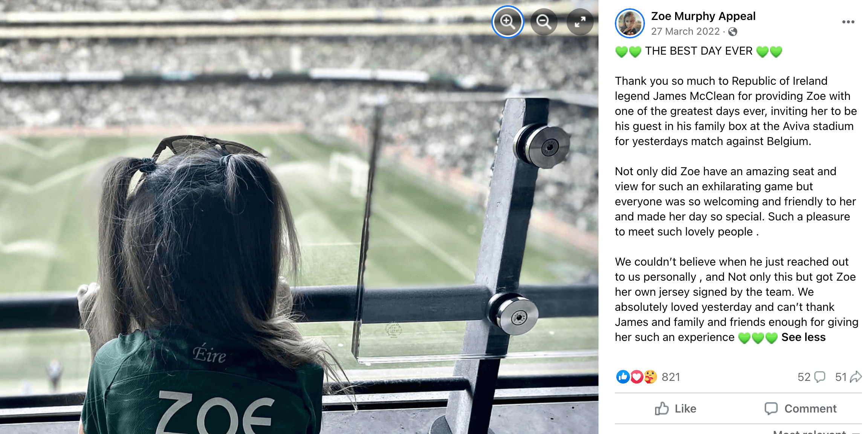Image resolution: width=868 pixels, height=434 pixels.
Task: Click the red heart reaction icon
Action: 636,377
